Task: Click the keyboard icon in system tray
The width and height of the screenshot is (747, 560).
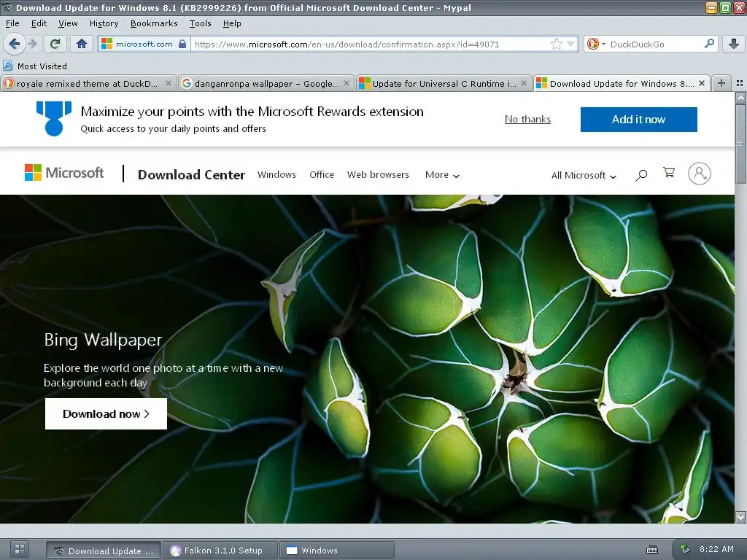Action: pyautogui.click(x=651, y=550)
